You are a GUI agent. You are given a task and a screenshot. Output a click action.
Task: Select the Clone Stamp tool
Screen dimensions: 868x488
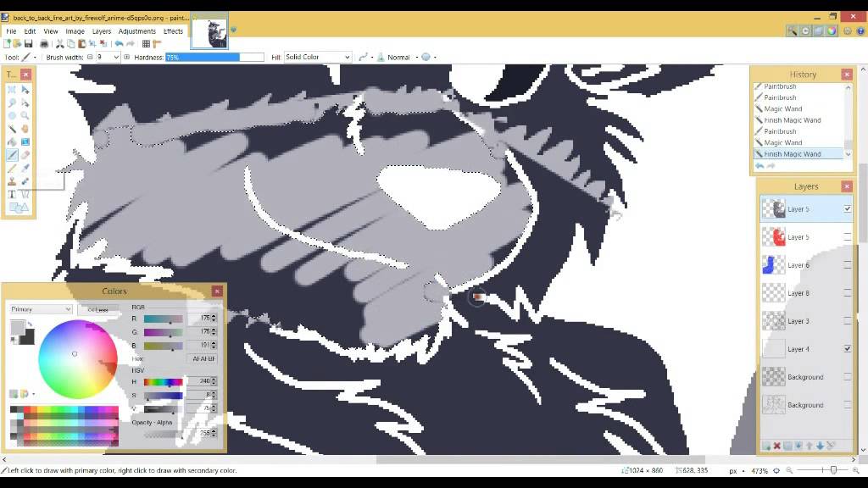point(12,181)
